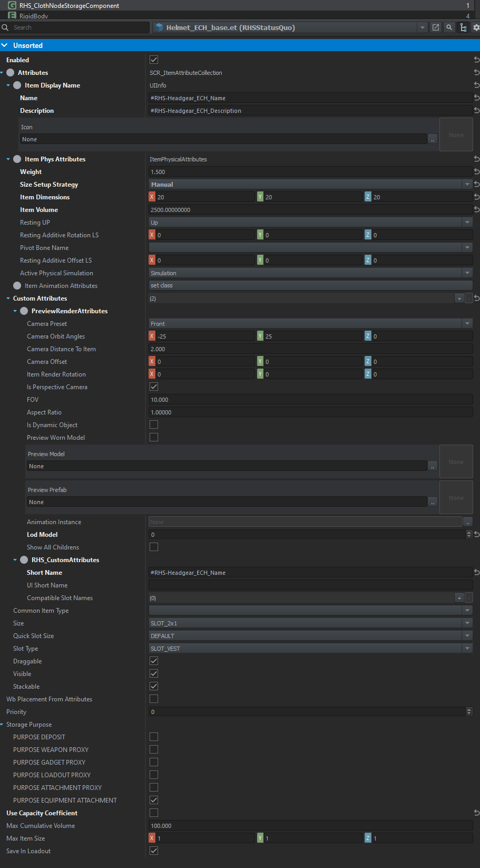The image size is (480, 868).
Task: Click the Preview Model None thumbnail
Action: point(456,462)
